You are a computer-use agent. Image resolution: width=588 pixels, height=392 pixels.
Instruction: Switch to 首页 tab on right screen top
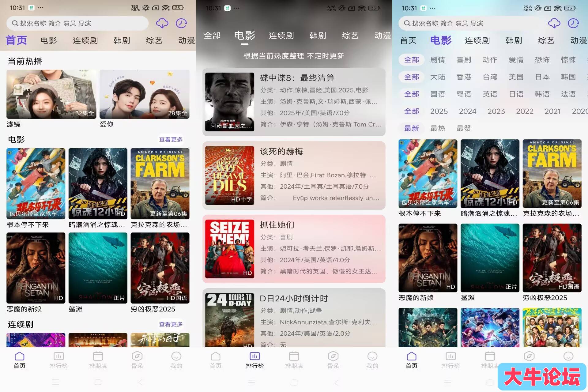[x=408, y=40]
